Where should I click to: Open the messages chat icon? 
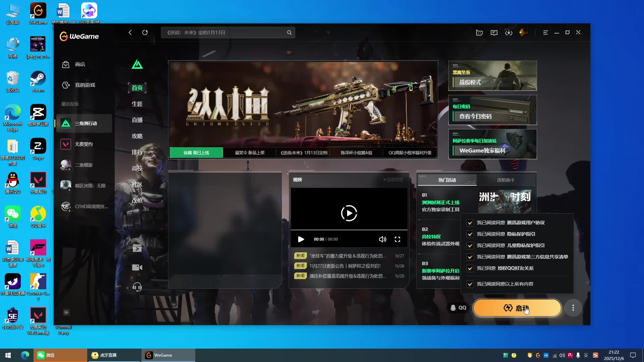[494, 33]
